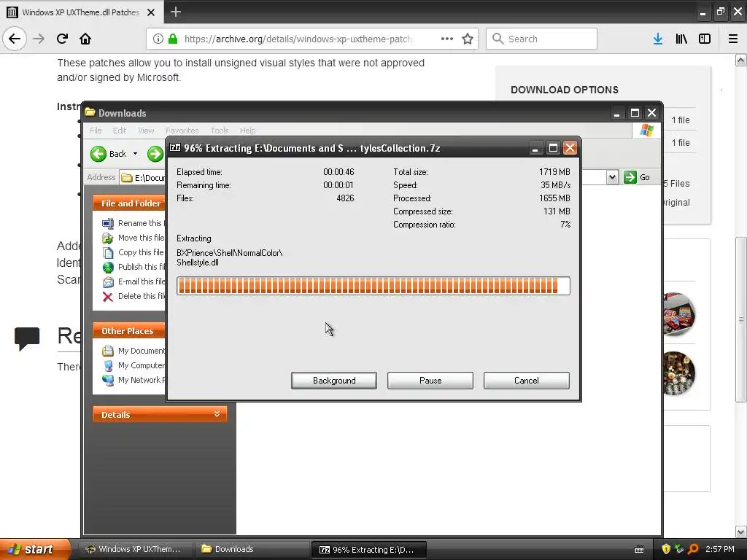Open Back history dropdown in Downloads window

[135, 154]
